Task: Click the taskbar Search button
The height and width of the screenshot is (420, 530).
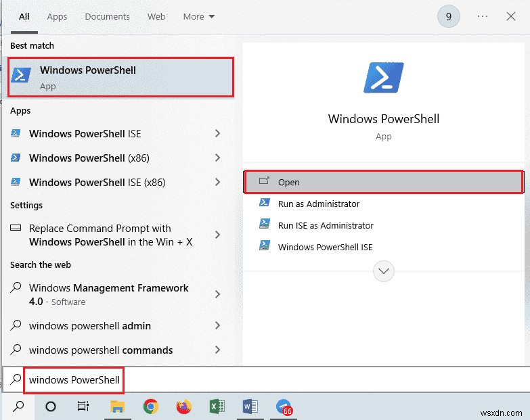Action: (18, 406)
